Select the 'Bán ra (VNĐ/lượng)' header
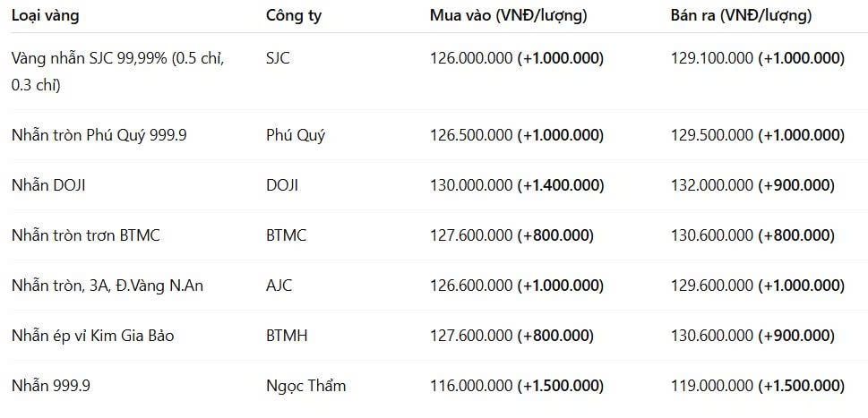The width and height of the screenshot is (868, 418). pyautogui.click(x=741, y=16)
